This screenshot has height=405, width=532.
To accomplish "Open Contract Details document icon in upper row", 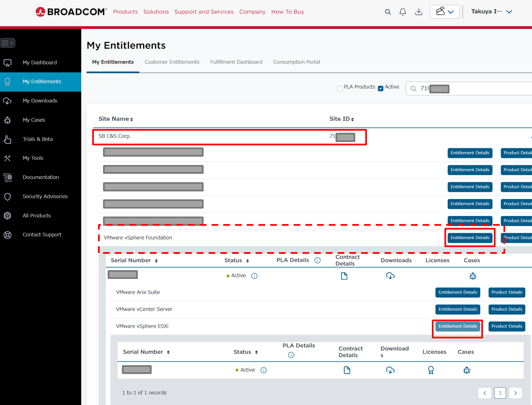I will pos(344,276).
